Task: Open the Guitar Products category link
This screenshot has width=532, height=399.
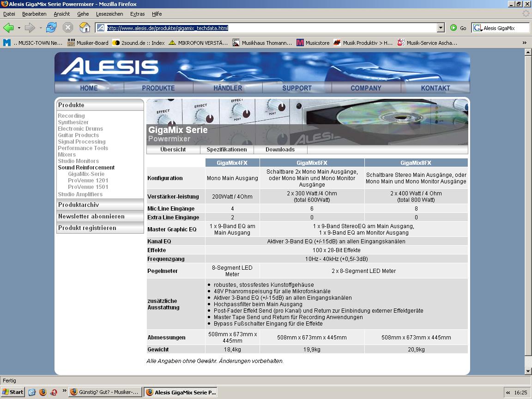Action: (x=79, y=135)
